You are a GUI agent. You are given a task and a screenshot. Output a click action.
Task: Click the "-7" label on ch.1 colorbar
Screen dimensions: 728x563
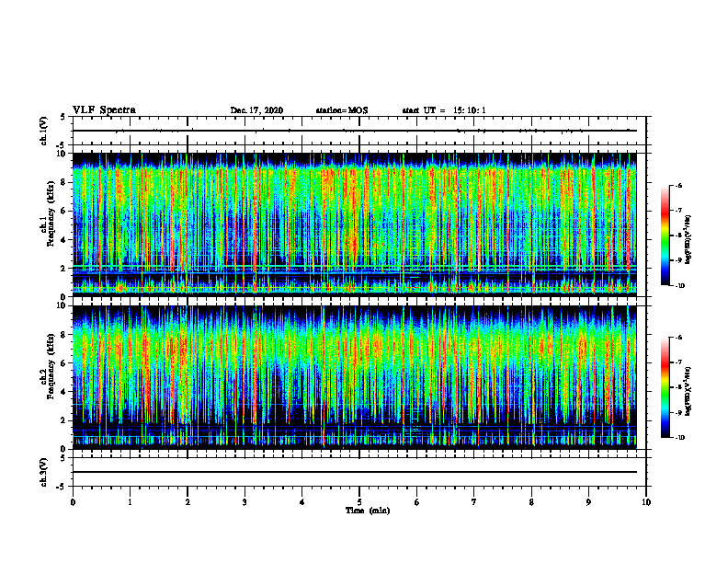pos(678,211)
